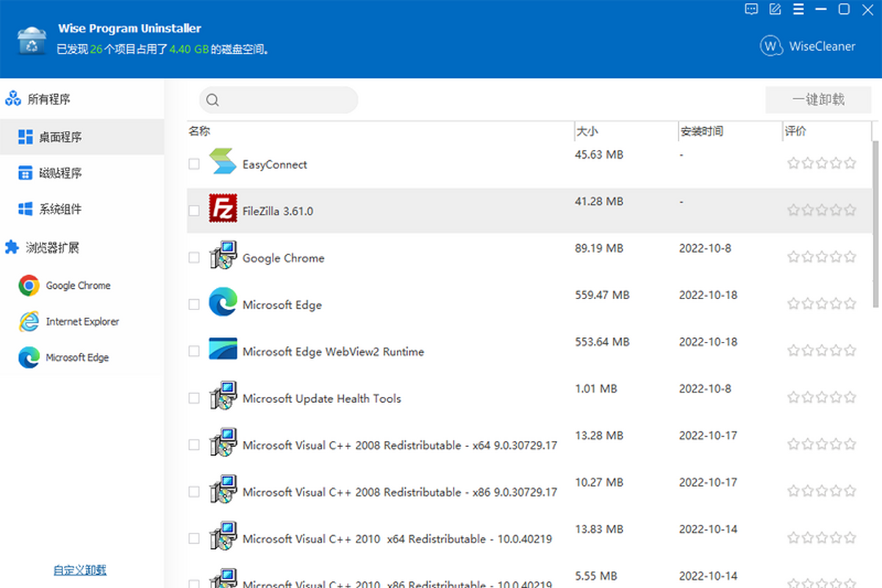Check the Visual C++ 2008 x86 checkbox
The height and width of the screenshot is (588, 882).
194,492
